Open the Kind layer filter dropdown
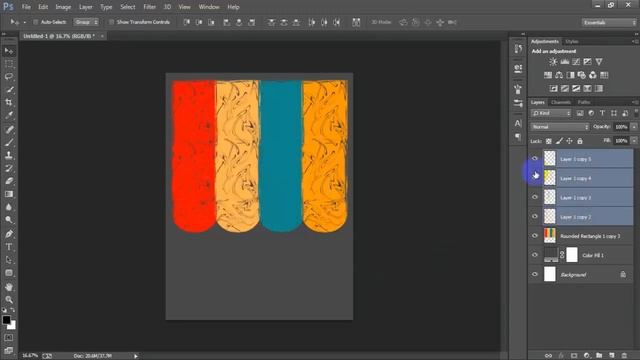 point(551,113)
